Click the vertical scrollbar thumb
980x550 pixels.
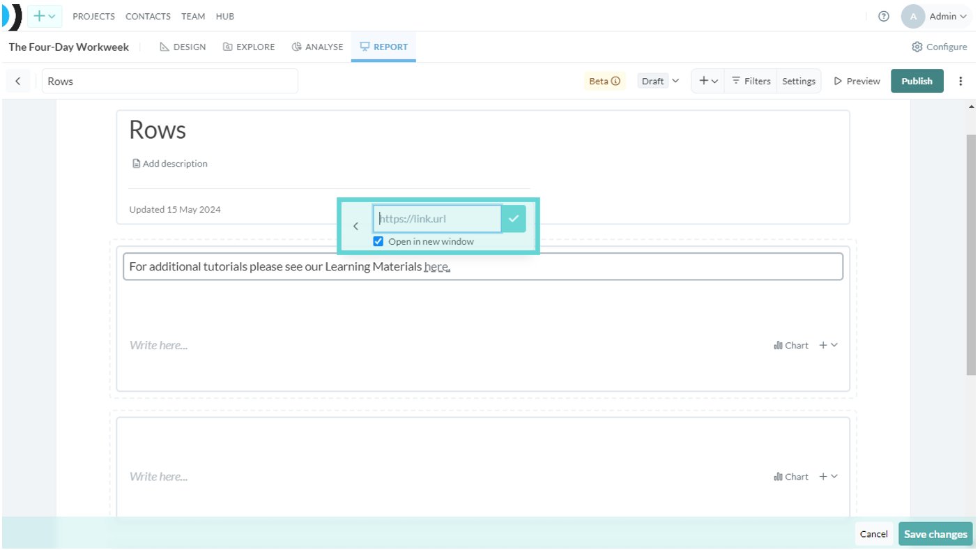[x=971, y=254]
